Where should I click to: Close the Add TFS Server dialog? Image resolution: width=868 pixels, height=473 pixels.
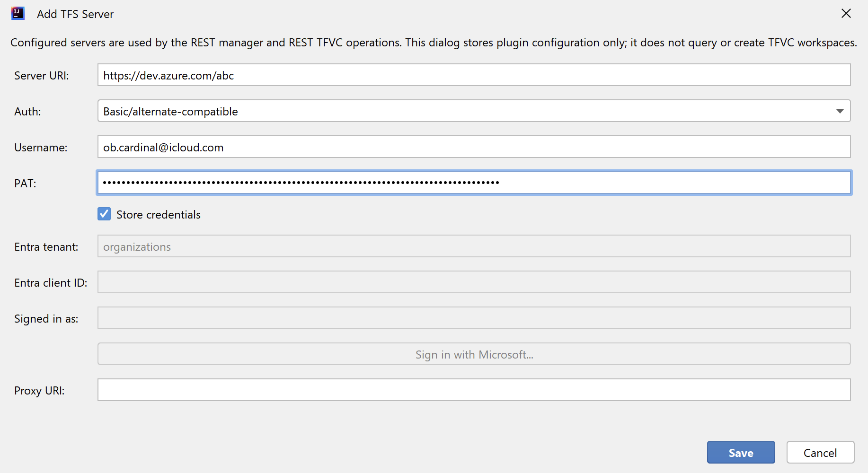(846, 13)
